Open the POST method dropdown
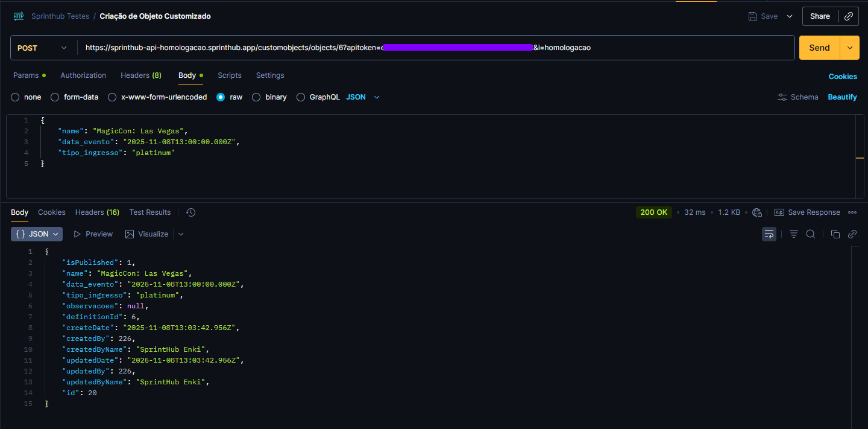 click(42, 48)
